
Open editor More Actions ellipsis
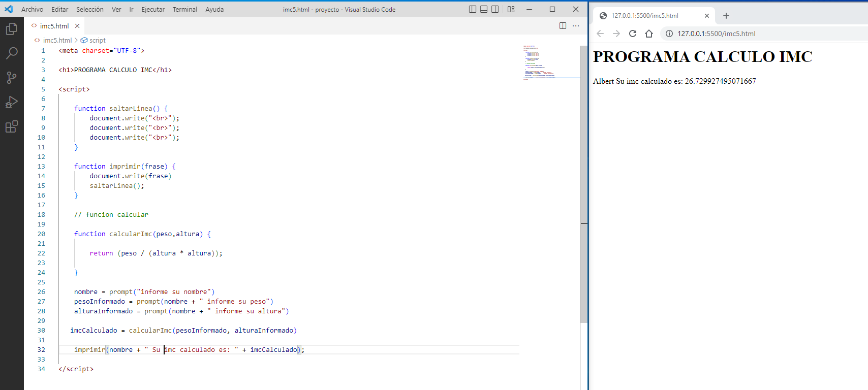(x=576, y=26)
